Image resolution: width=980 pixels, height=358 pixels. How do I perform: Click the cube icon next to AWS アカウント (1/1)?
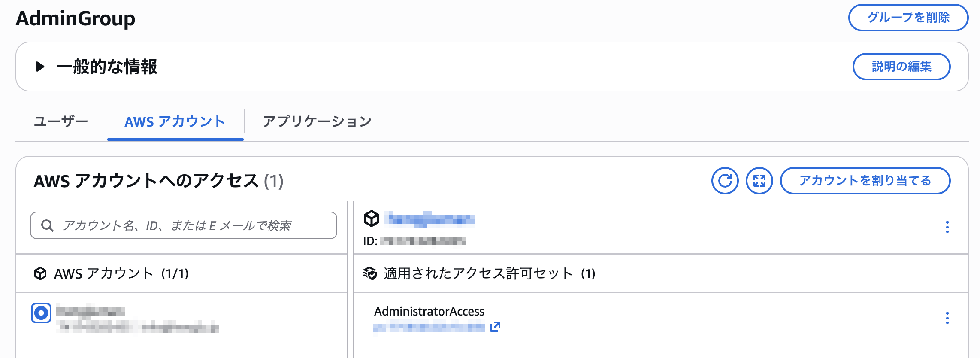click(x=40, y=272)
